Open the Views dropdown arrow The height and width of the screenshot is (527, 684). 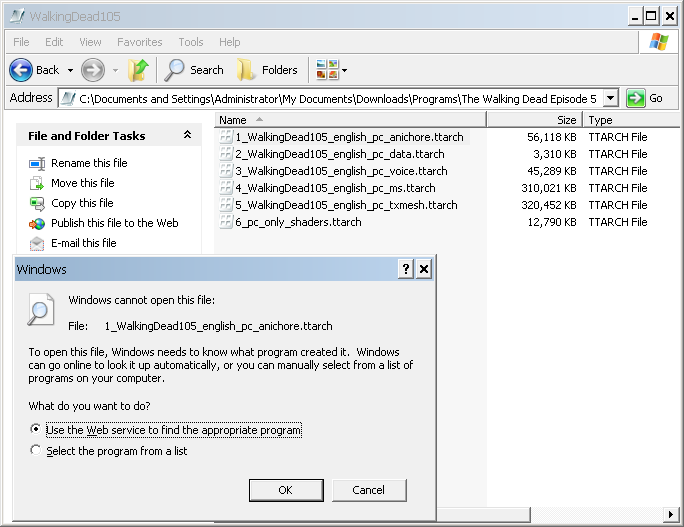344,70
